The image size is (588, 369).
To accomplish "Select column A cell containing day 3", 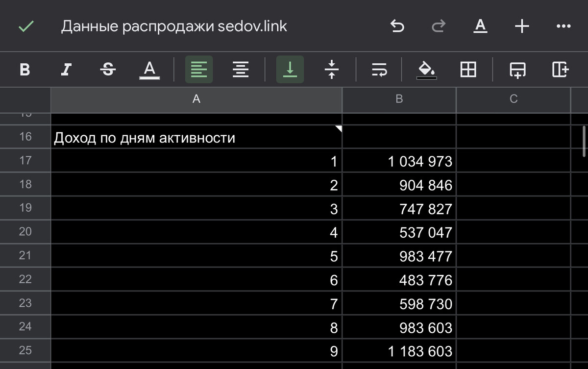I will (x=196, y=208).
